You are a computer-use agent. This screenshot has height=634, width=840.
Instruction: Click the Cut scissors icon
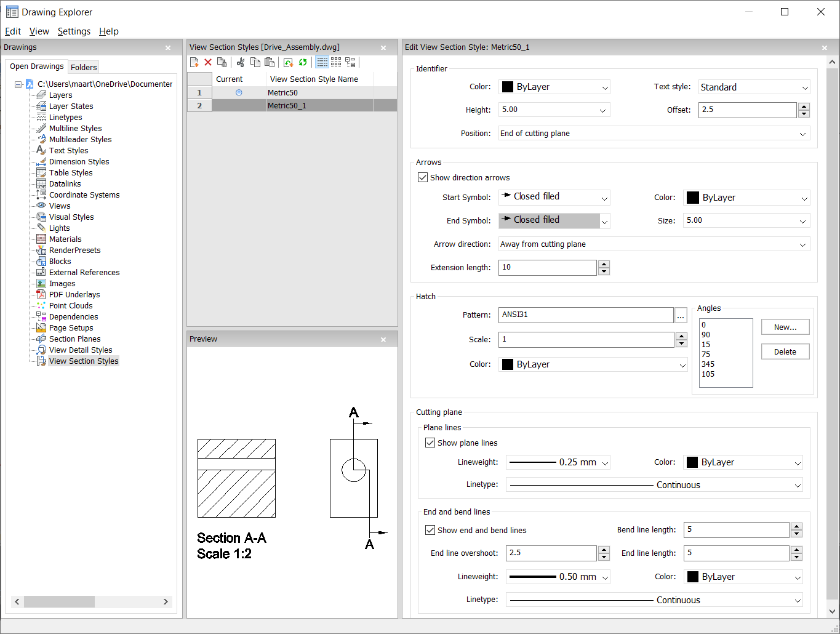point(241,62)
